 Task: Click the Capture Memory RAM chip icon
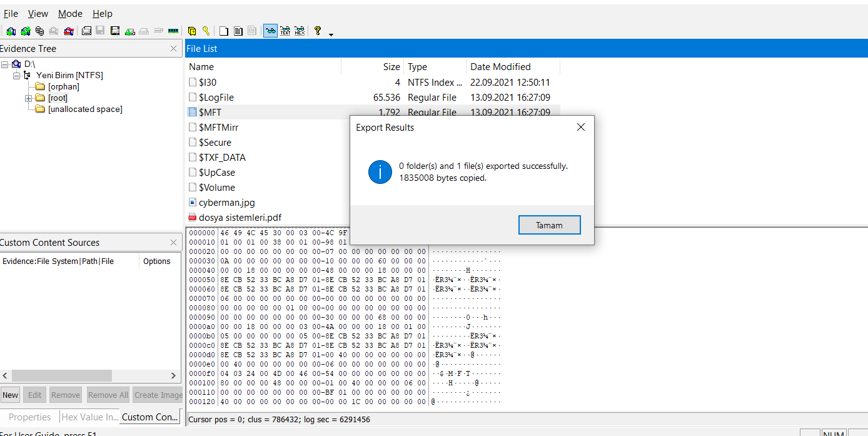point(173,31)
